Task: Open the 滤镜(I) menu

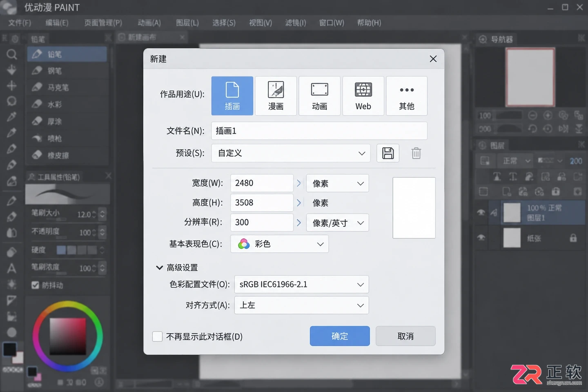Action: tap(296, 23)
